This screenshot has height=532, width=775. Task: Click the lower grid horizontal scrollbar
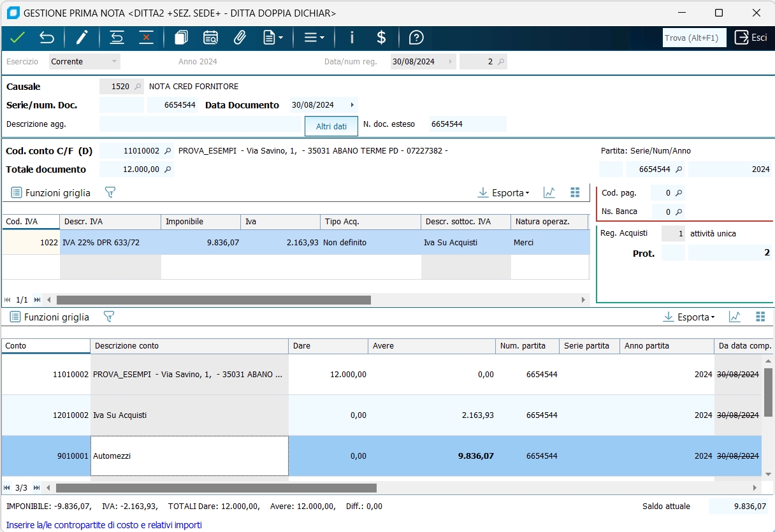tap(217, 488)
